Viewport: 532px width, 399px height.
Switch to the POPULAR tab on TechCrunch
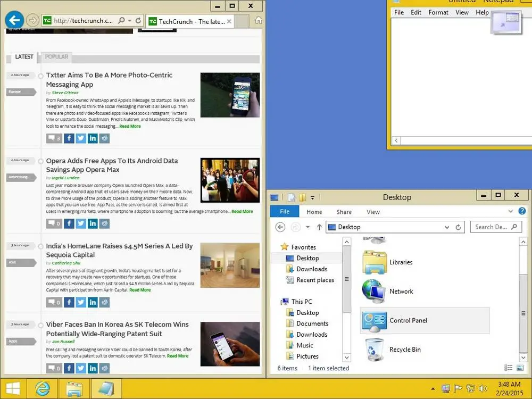57,57
